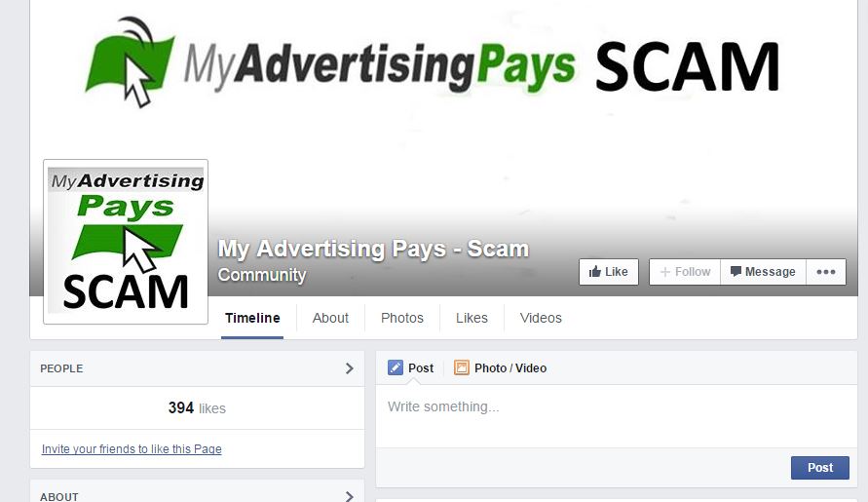Image resolution: width=868 pixels, height=502 pixels.
Task: Open the About tab
Action: click(330, 318)
